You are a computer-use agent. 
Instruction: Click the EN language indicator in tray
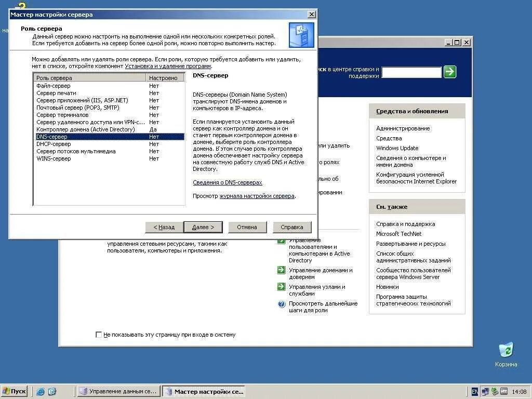[x=475, y=392]
